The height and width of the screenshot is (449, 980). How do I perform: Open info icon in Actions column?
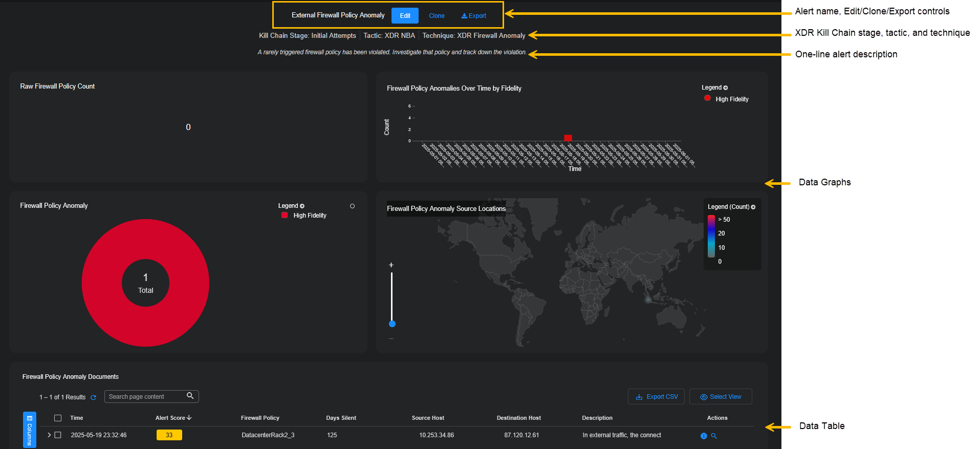point(704,436)
